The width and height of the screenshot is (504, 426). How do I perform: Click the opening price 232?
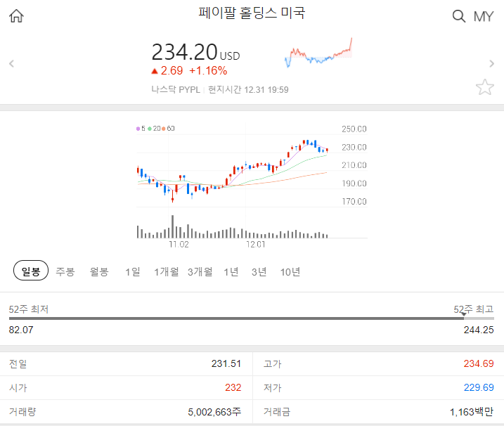point(233,387)
